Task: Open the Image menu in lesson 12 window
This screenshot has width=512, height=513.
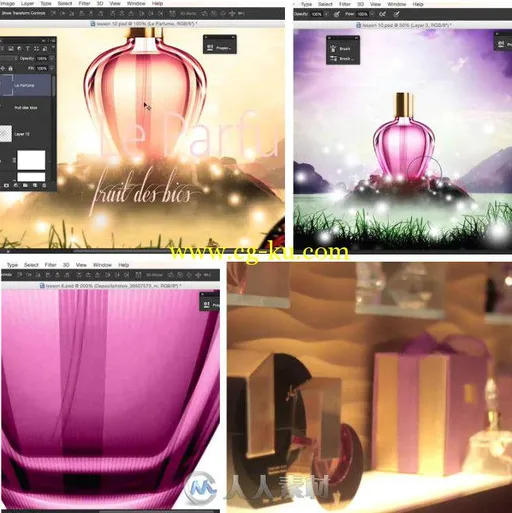Action: (x=7, y=3)
